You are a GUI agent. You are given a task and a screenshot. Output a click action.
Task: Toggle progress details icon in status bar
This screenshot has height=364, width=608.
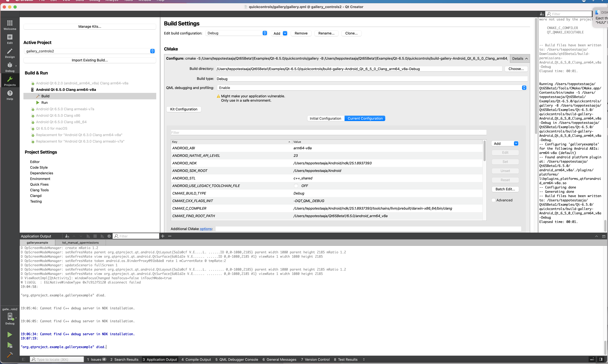[x=592, y=359]
